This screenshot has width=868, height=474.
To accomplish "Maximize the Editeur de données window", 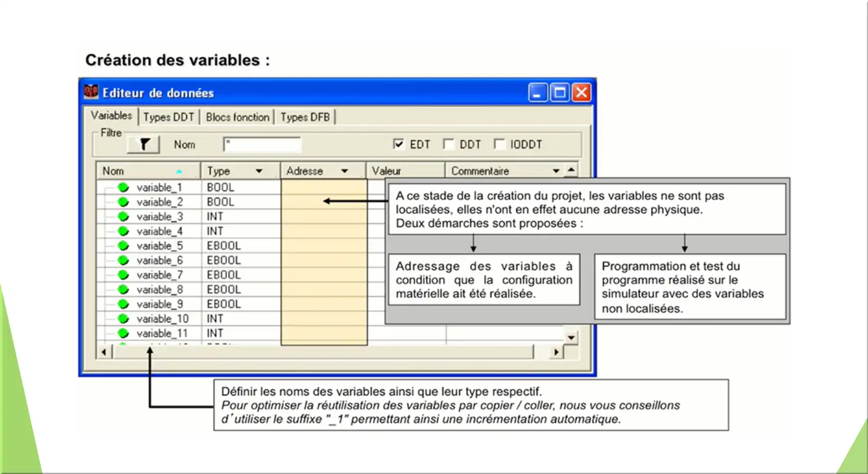I will 560,93.
